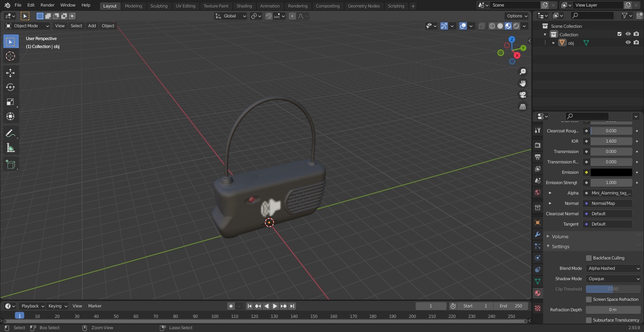Open the Object Constraints properties tab
Screen dimensions: 644x332
click(x=537, y=269)
